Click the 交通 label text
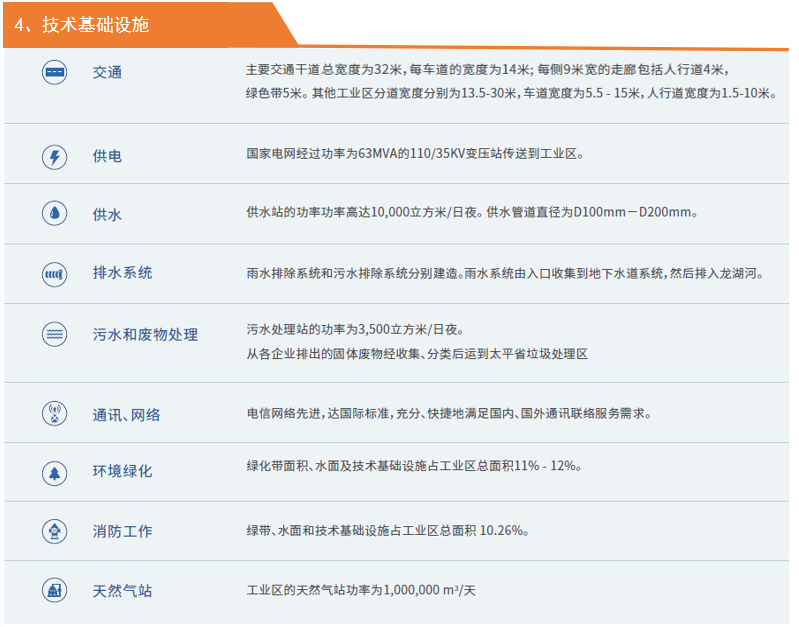Viewport: 799px width, 627px height. [x=107, y=73]
